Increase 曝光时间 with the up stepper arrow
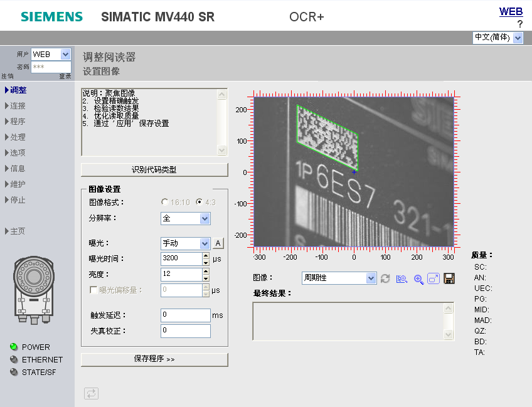This screenshot has height=407, width=532. [x=206, y=255]
